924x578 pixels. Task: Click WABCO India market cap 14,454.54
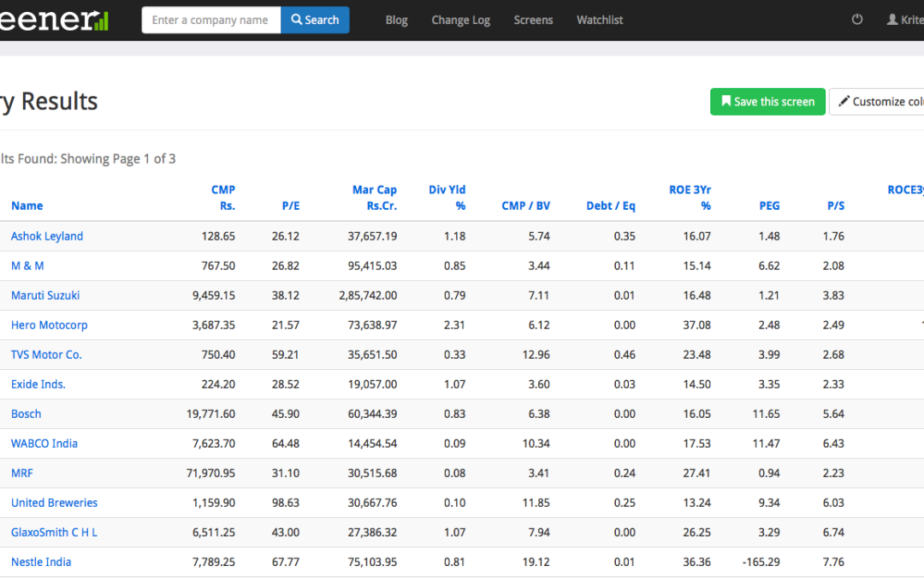pos(372,444)
